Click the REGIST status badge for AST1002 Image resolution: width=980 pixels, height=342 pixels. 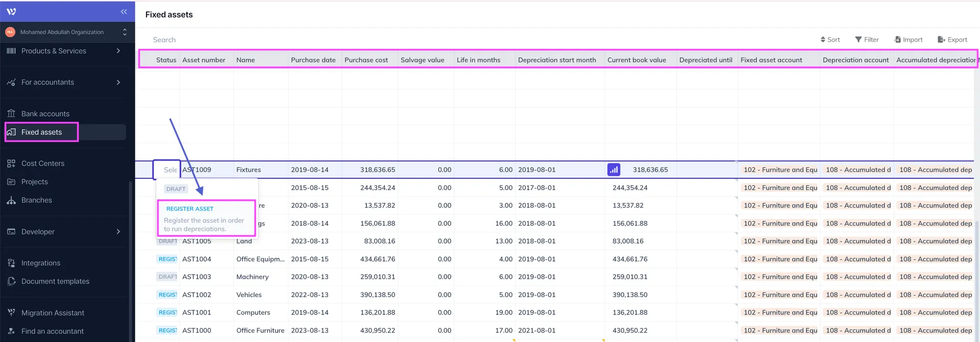(x=167, y=295)
